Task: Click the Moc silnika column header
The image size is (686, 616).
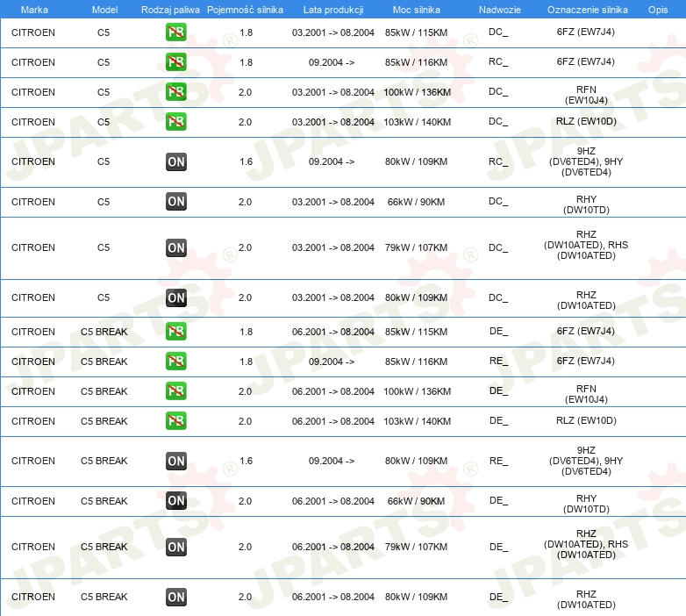Action: (x=417, y=10)
